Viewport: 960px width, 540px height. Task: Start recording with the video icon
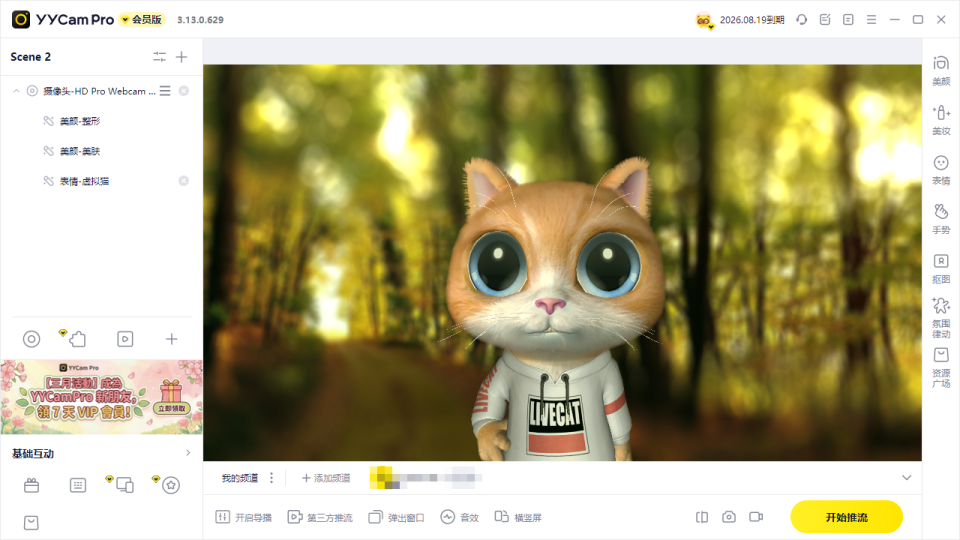tap(756, 517)
